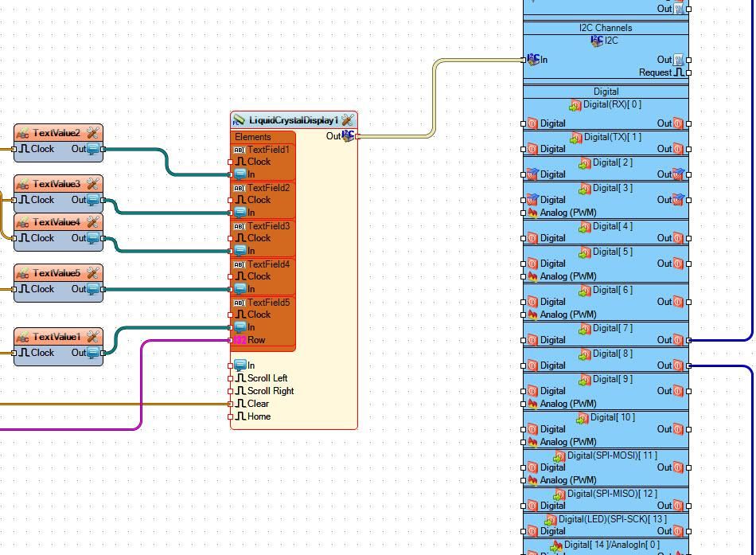Click the TextValue2 Out text pin icon
The width and height of the screenshot is (756, 555).
click(94, 149)
